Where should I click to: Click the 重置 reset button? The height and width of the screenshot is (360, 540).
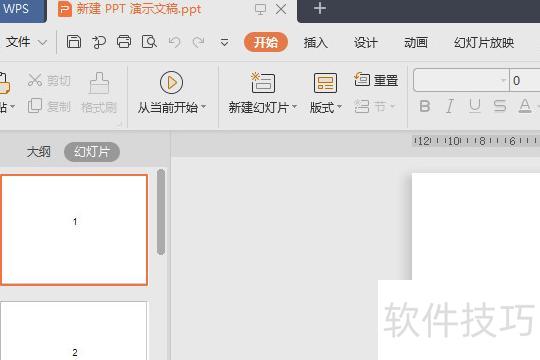[376, 80]
